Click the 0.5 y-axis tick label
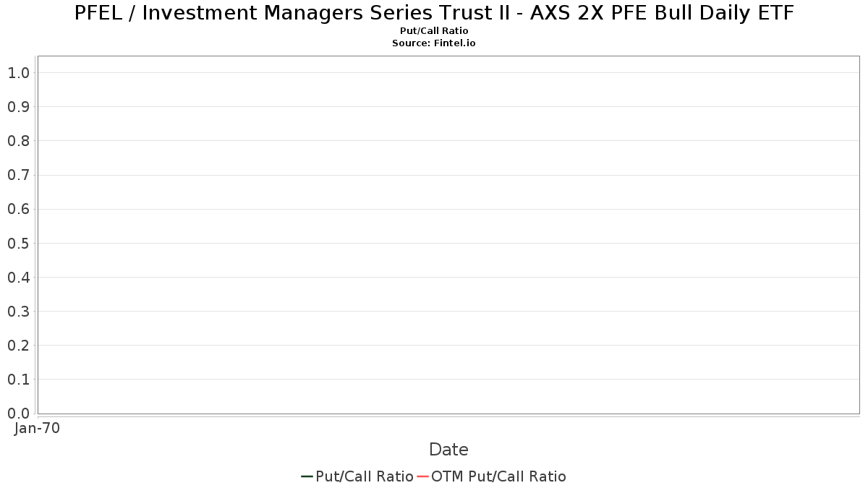868x488 pixels. click(18, 243)
